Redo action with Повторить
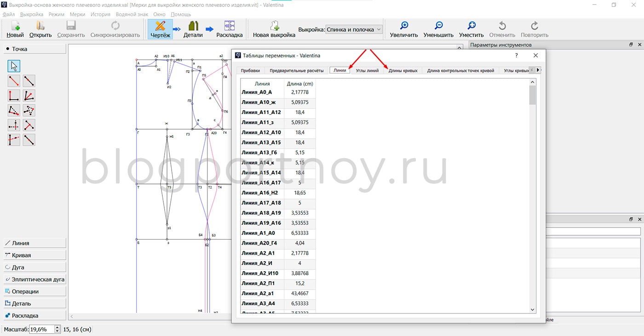644x336 pixels. point(535,29)
